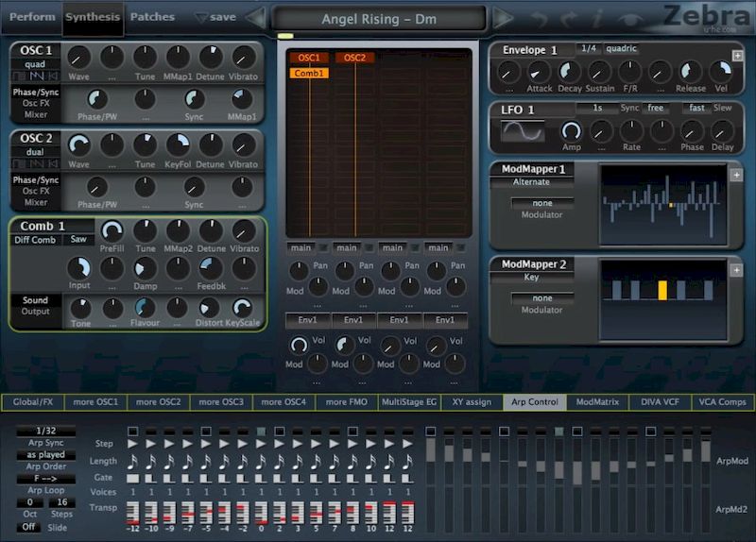Open the Arp Order 'as played' dropdown
Viewport: 756px width, 542px height.
[x=45, y=454]
